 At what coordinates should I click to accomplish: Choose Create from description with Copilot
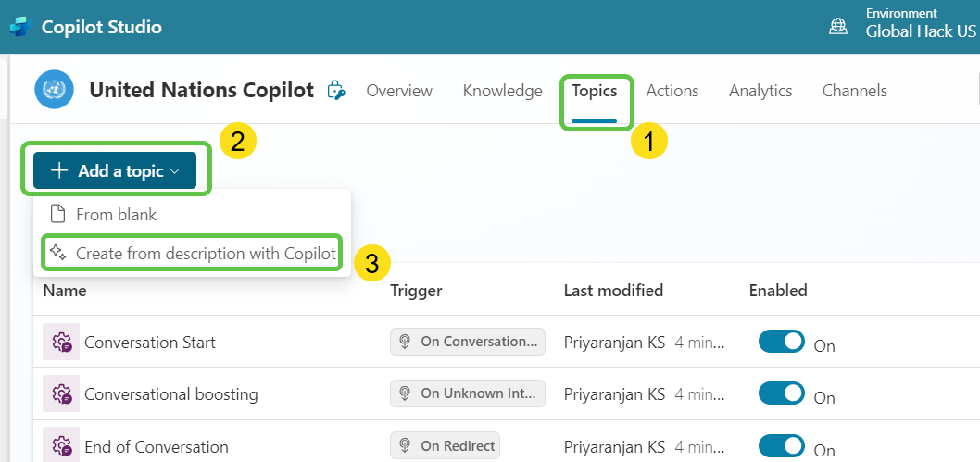(x=205, y=253)
